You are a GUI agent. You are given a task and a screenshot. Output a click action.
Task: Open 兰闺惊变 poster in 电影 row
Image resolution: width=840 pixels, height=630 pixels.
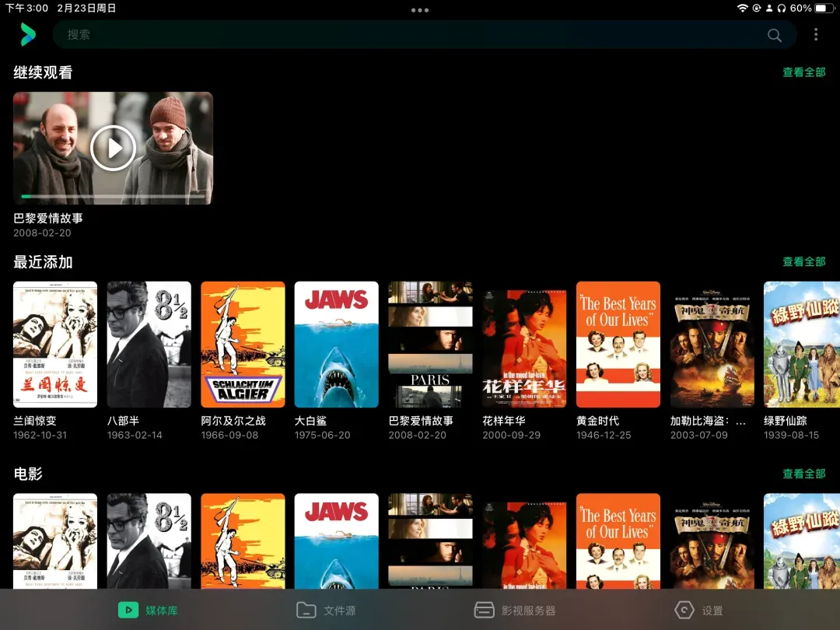(55, 541)
